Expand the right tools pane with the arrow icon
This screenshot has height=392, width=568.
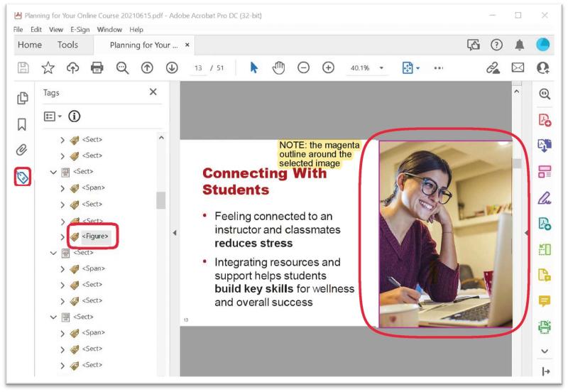[x=545, y=371]
